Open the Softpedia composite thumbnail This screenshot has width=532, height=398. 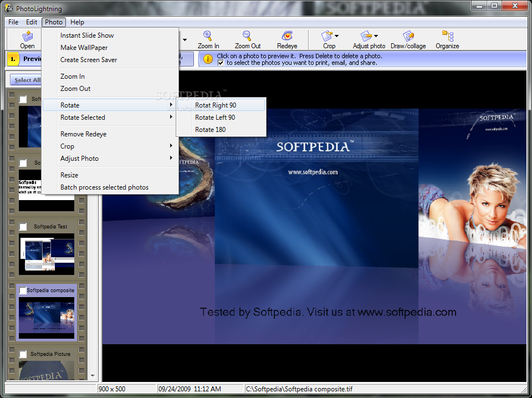point(47,318)
